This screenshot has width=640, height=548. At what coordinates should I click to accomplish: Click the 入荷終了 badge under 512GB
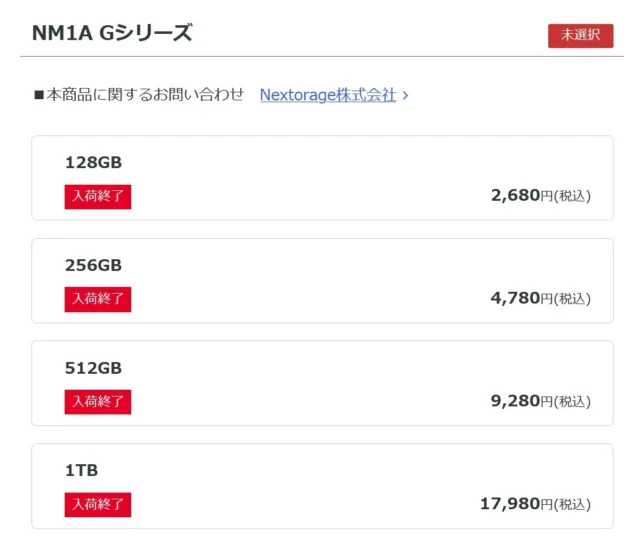click(98, 401)
